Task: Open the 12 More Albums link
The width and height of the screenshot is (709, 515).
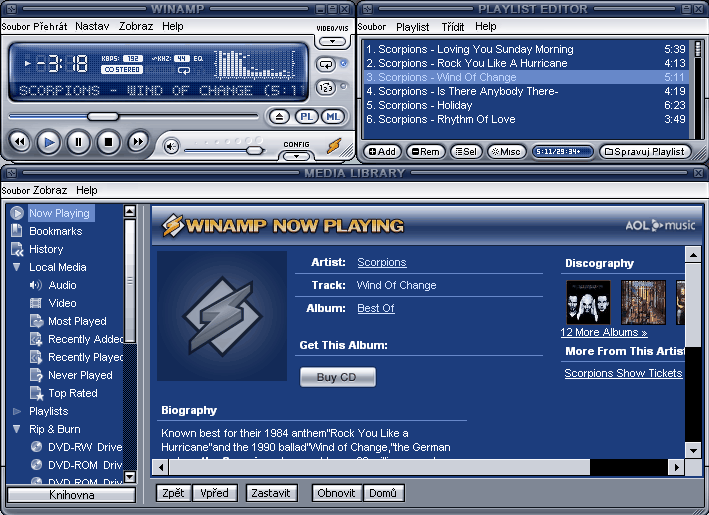Action: [604, 332]
